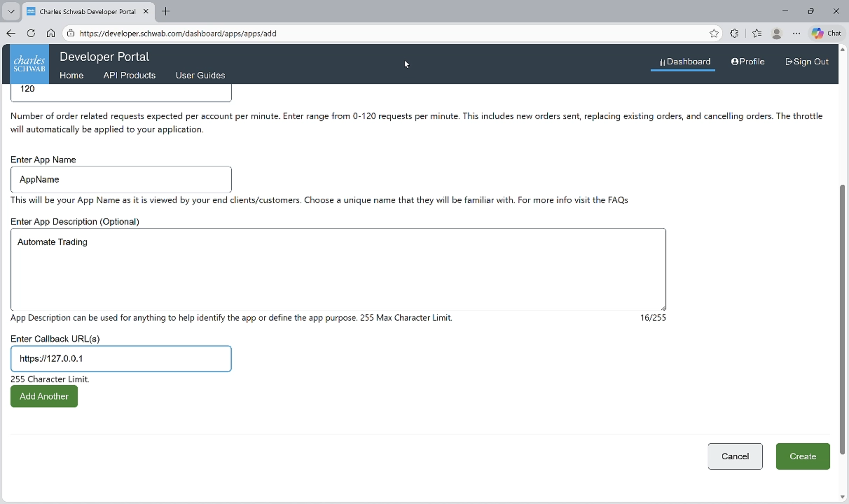Open the browser home page icon
The height and width of the screenshot is (504, 849).
click(x=51, y=33)
